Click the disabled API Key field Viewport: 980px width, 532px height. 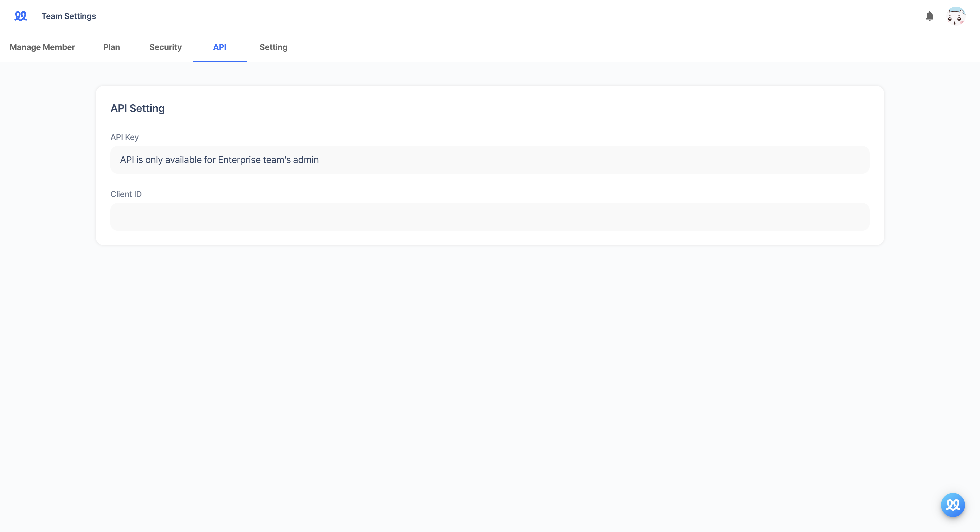coord(490,159)
